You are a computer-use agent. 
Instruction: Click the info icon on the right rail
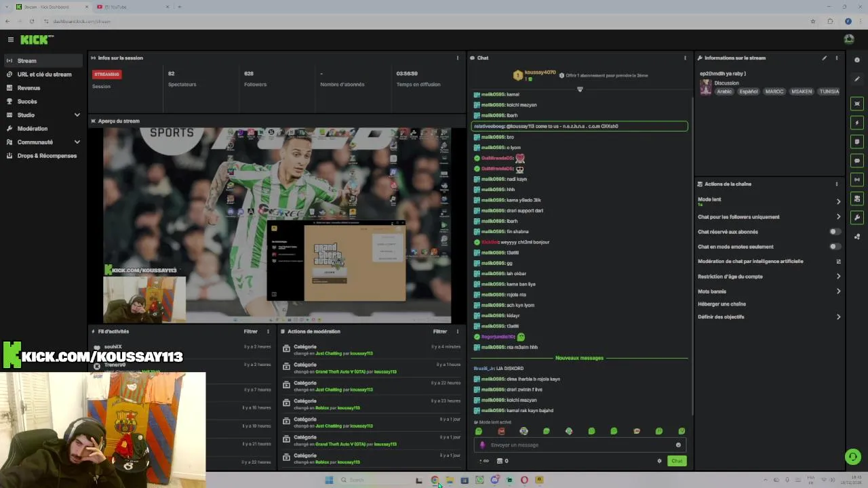(857, 60)
